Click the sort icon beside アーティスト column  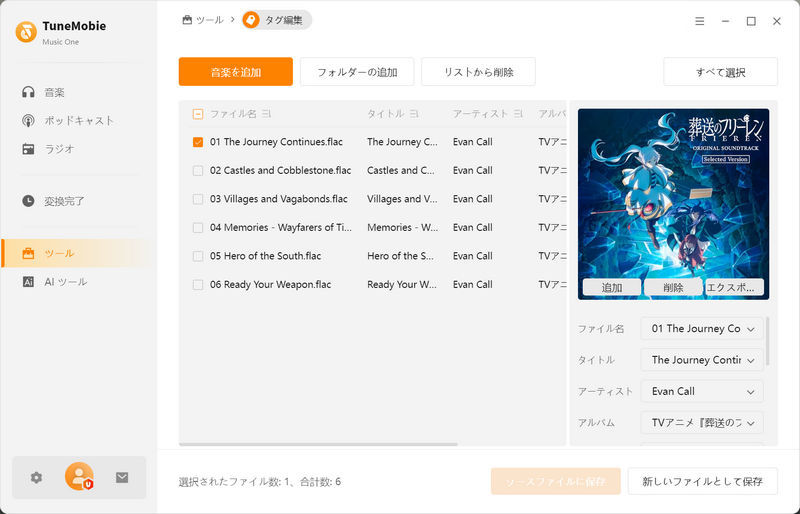(518, 114)
